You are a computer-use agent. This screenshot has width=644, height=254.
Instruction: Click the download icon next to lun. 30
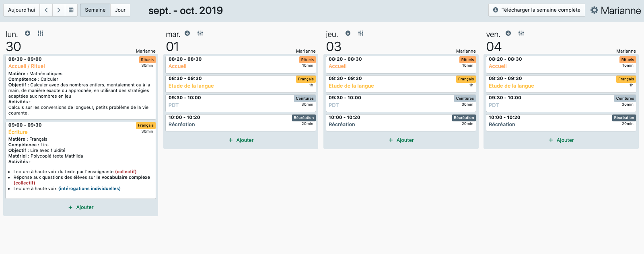pyautogui.click(x=27, y=33)
